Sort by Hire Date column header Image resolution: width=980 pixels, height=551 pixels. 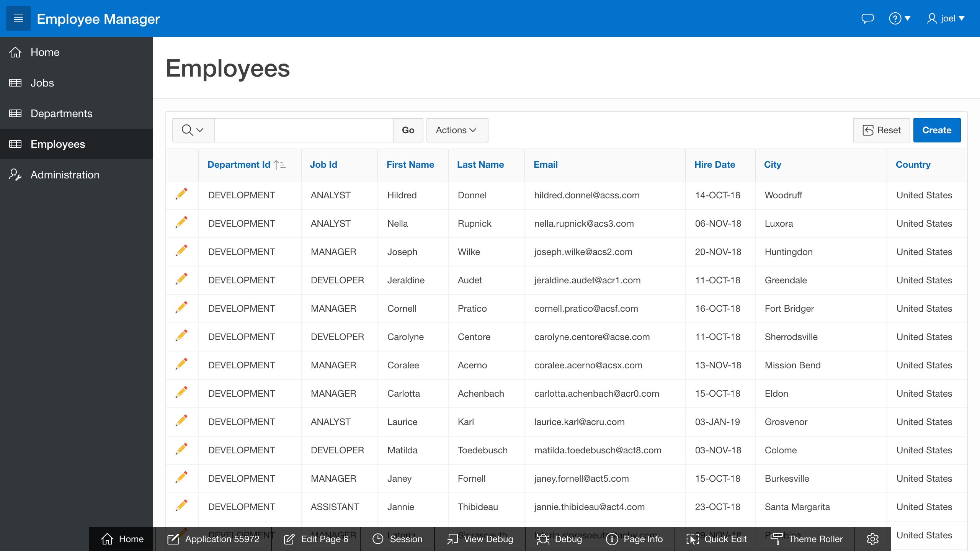[x=714, y=165]
